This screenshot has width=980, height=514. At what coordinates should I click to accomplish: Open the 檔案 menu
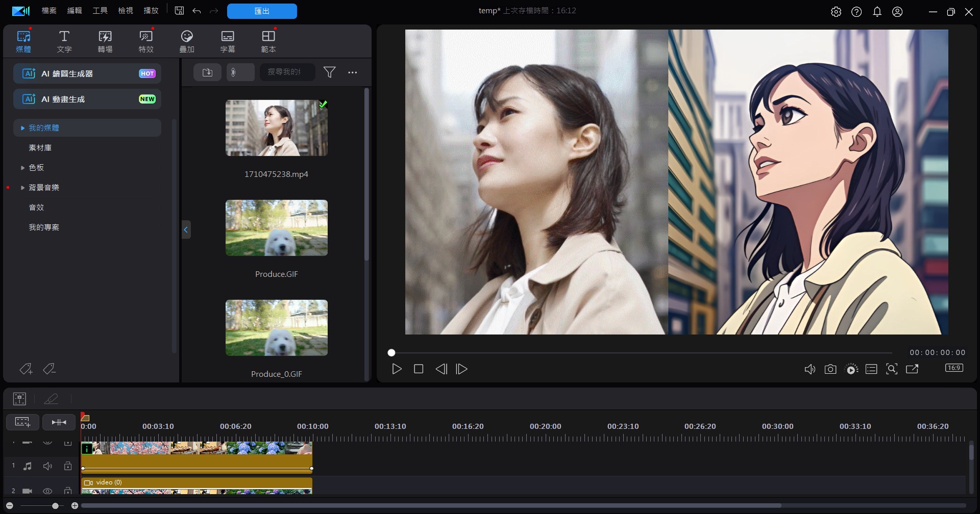click(x=48, y=10)
